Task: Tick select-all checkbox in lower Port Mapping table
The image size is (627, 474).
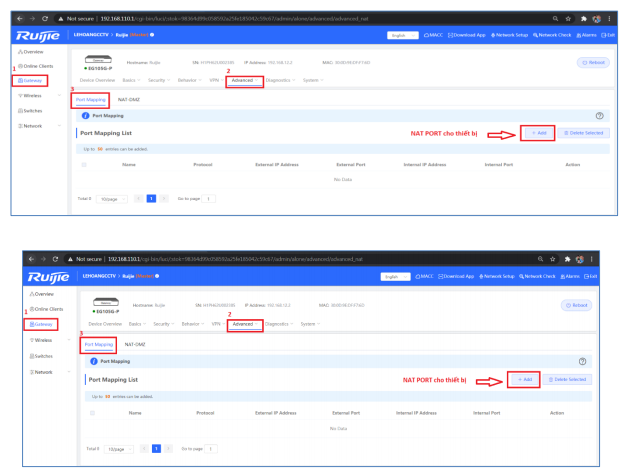Action: [90, 412]
